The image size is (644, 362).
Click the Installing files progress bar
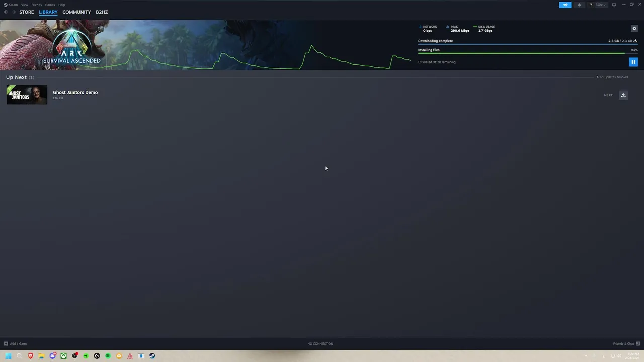[x=528, y=53]
